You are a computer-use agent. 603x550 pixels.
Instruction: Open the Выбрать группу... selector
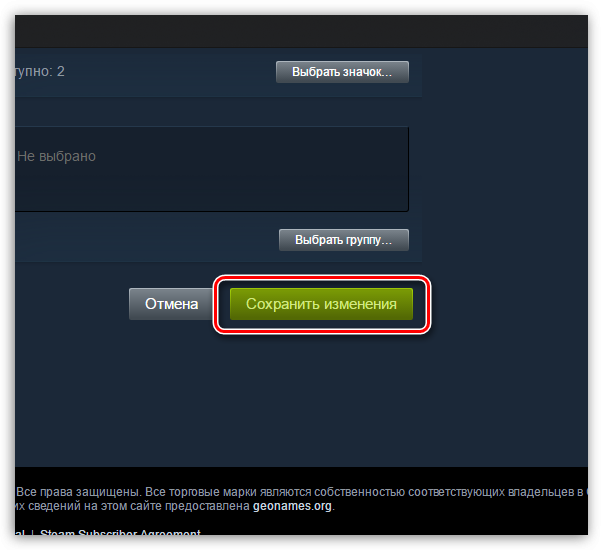344,240
